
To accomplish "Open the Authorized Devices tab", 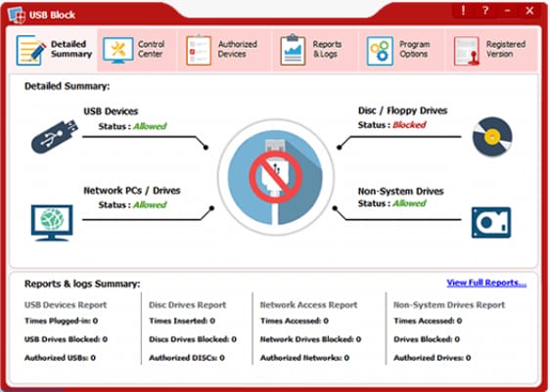I will click(224, 50).
